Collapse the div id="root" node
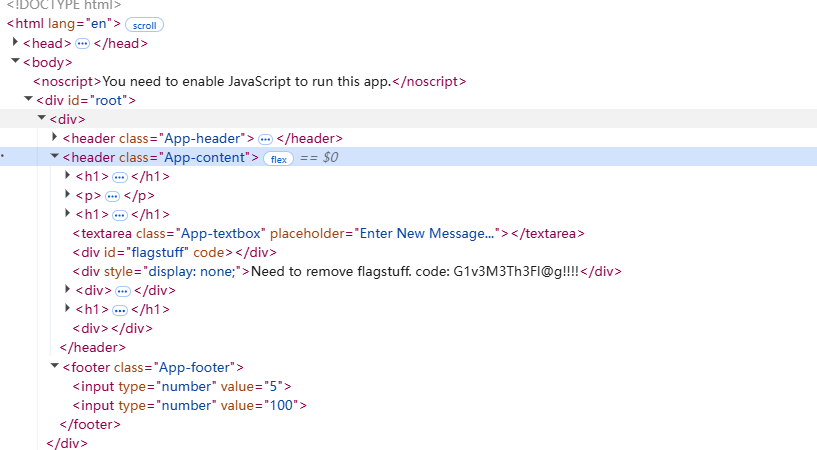 (x=28, y=100)
